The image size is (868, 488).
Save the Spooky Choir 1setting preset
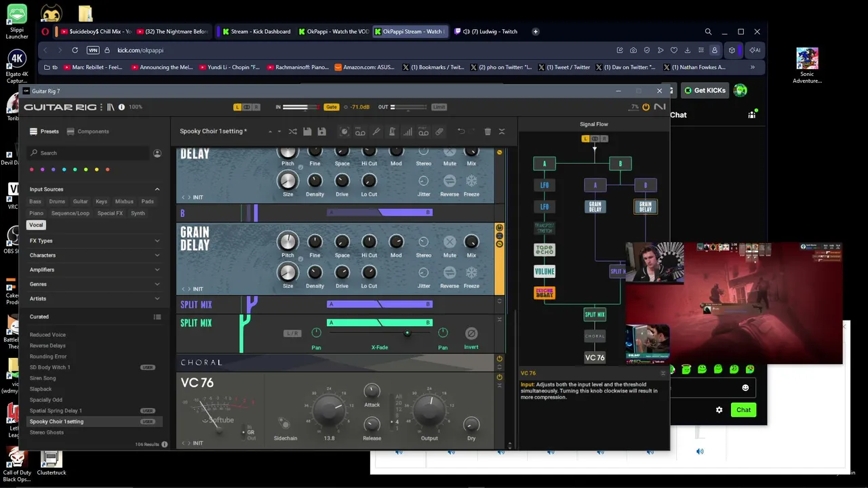click(307, 131)
